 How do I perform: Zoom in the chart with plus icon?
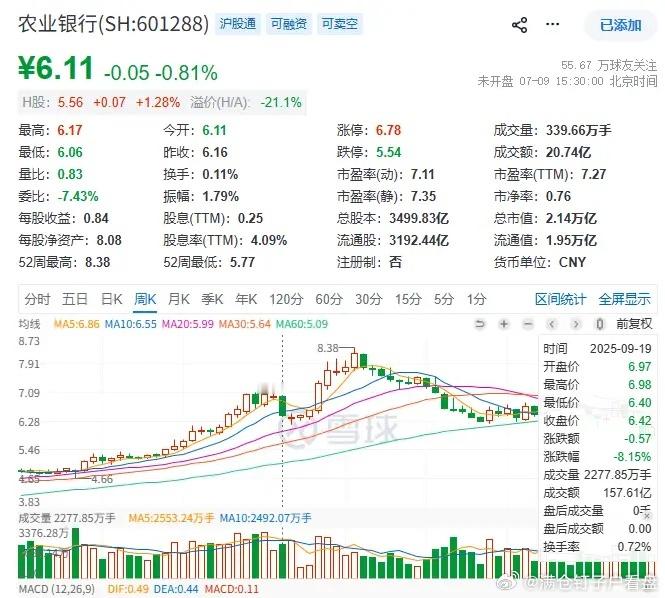504,324
